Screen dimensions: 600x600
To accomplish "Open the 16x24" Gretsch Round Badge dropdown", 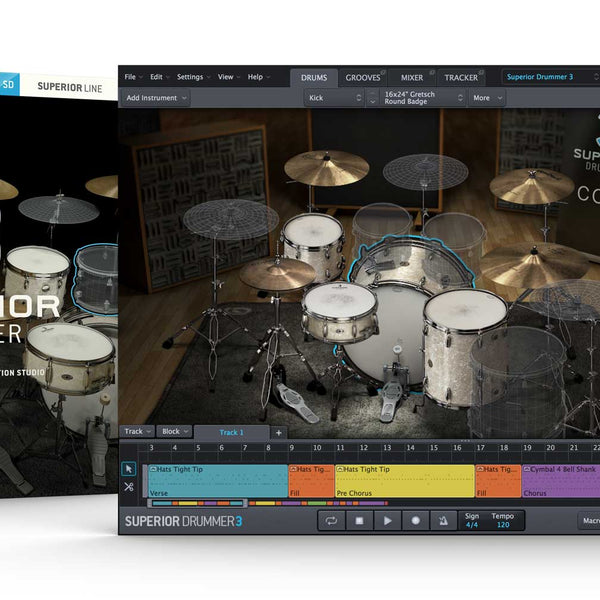I will tap(424, 98).
